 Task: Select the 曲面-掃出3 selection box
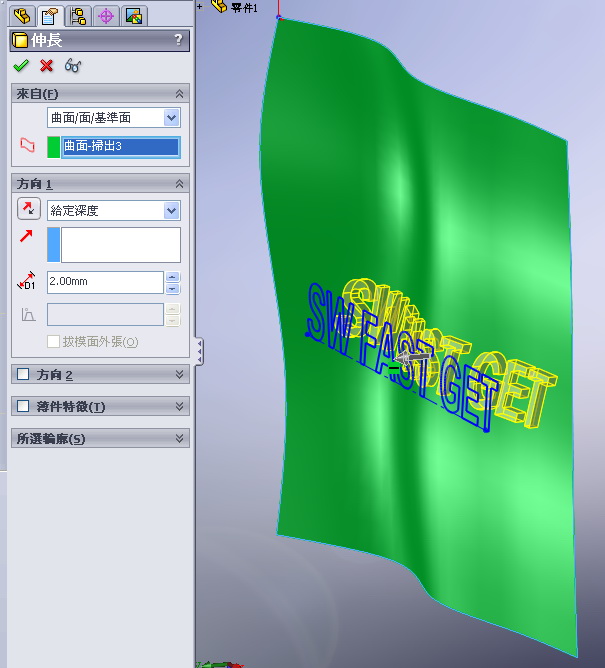(x=121, y=147)
